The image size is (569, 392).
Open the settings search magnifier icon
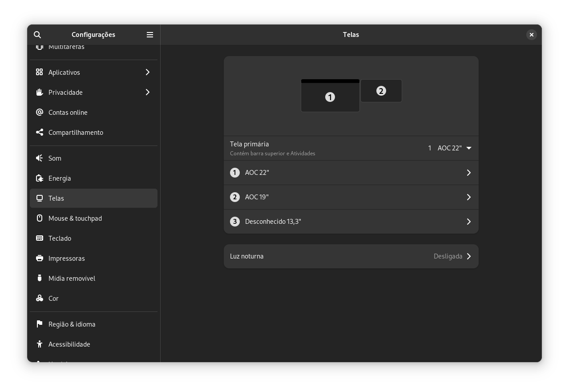pyautogui.click(x=37, y=35)
